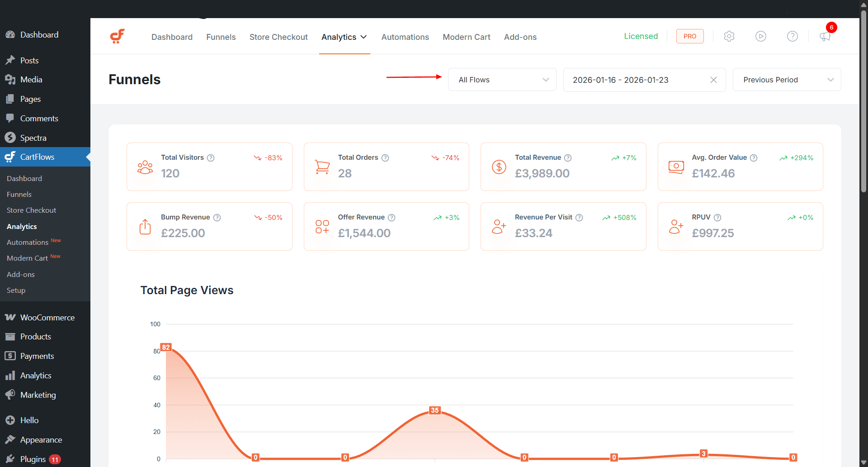Click the Total Revenue help tooltip icon

pyautogui.click(x=568, y=157)
